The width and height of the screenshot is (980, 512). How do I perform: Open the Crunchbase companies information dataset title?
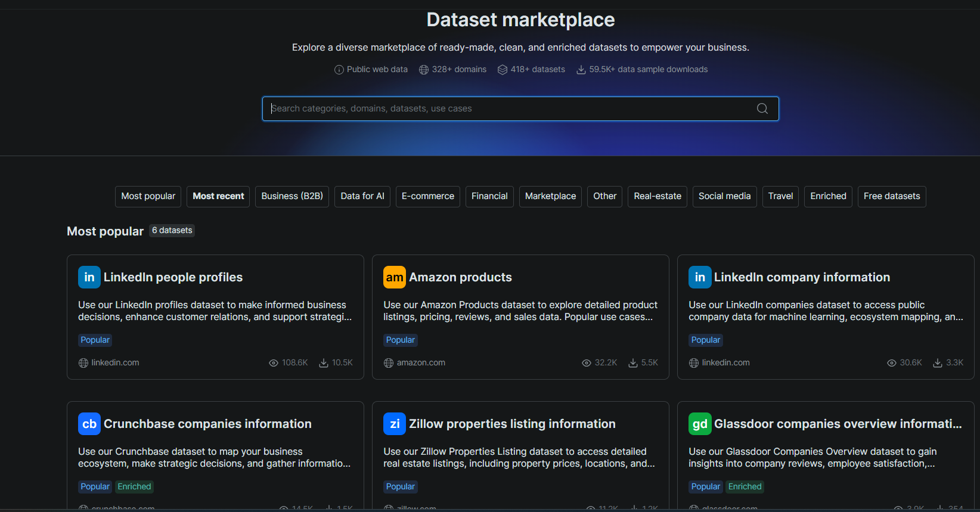207,424
